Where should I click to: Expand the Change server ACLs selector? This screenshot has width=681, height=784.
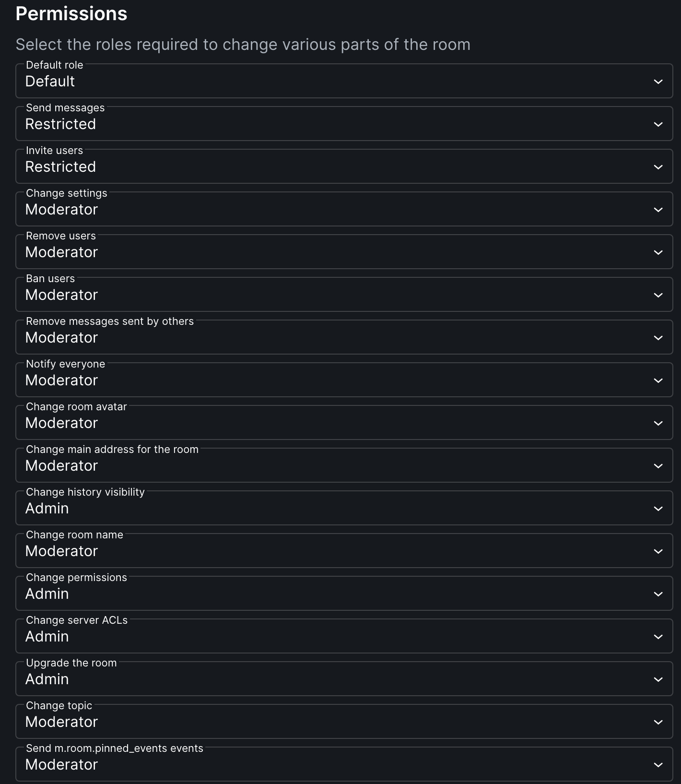coord(344,636)
